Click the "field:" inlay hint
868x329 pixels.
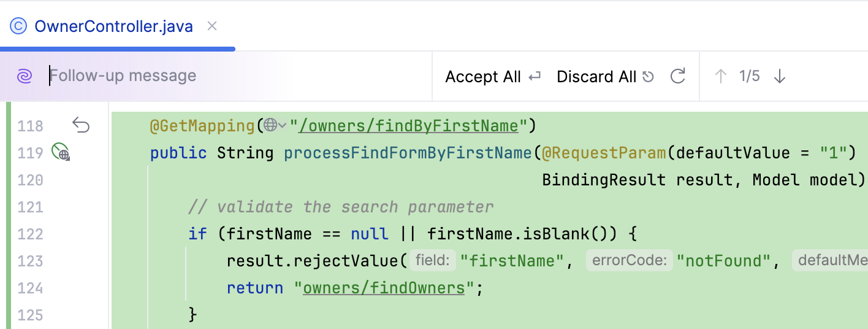(433, 261)
